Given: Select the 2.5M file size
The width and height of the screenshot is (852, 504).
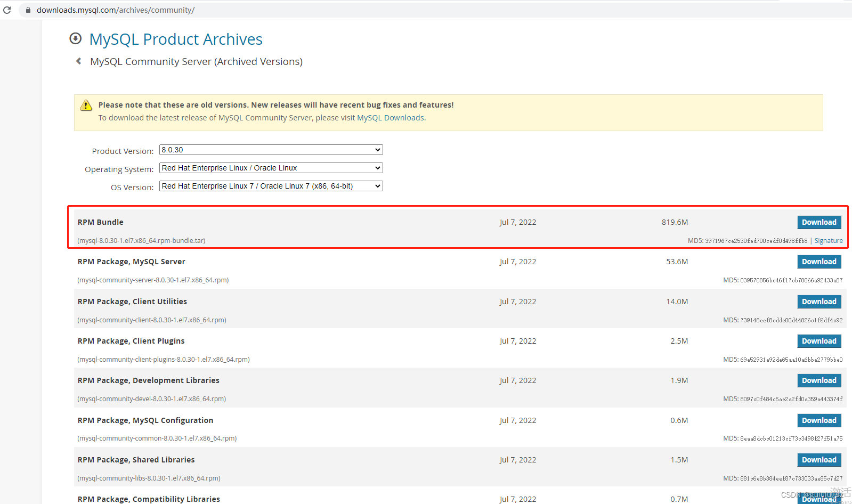Looking at the screenshot, I should 679,341.
